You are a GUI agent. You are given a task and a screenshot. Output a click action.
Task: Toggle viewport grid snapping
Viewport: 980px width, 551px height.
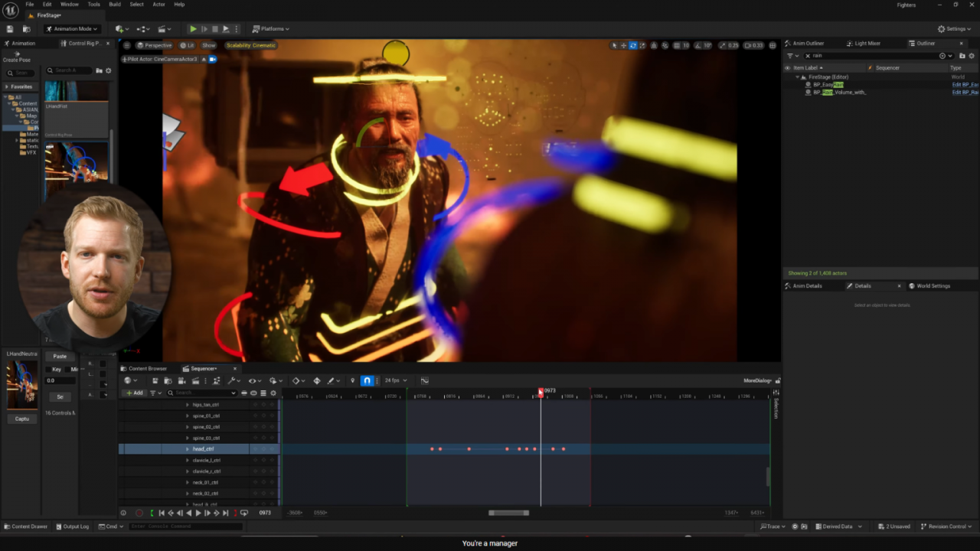pos(676,46)
